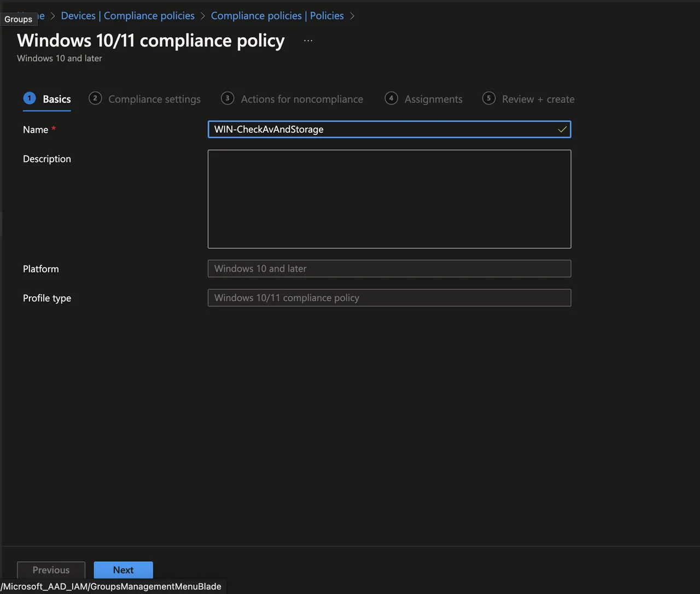700x594 pixels.
Task: Select the Assignments tab
Action: point(424,99)
